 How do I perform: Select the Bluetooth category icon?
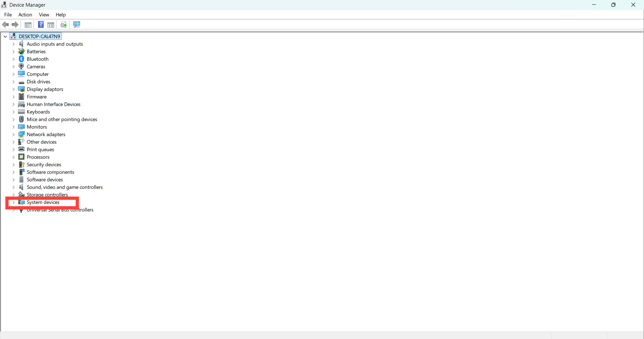(x=21, y=59)
